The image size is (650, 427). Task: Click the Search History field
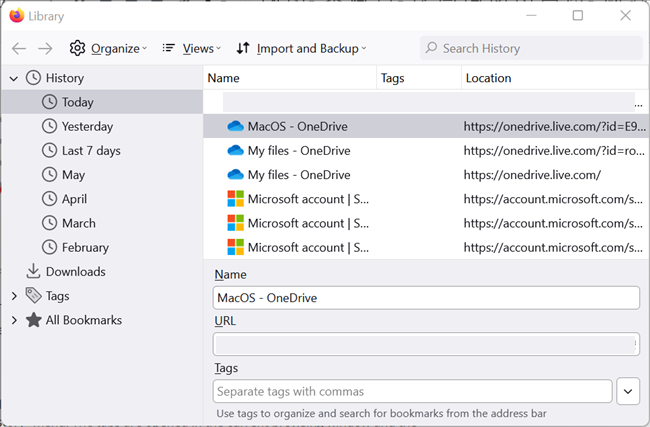pos(535,48)
